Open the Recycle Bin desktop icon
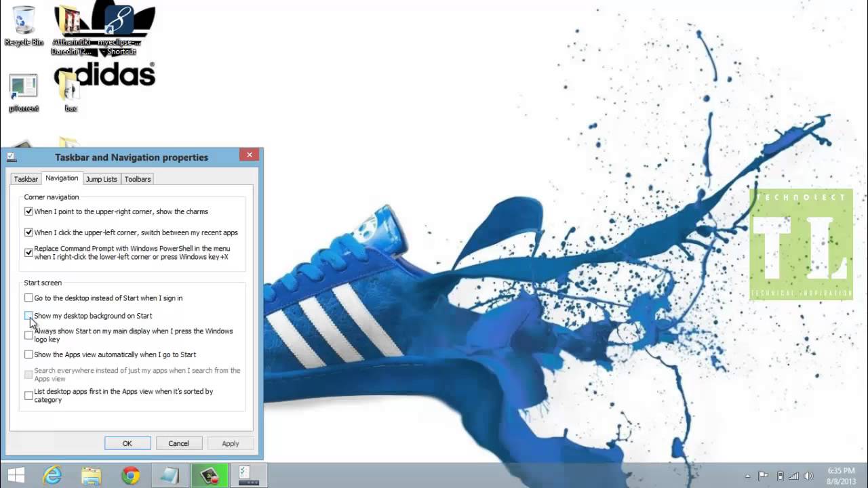 [24, 26]
